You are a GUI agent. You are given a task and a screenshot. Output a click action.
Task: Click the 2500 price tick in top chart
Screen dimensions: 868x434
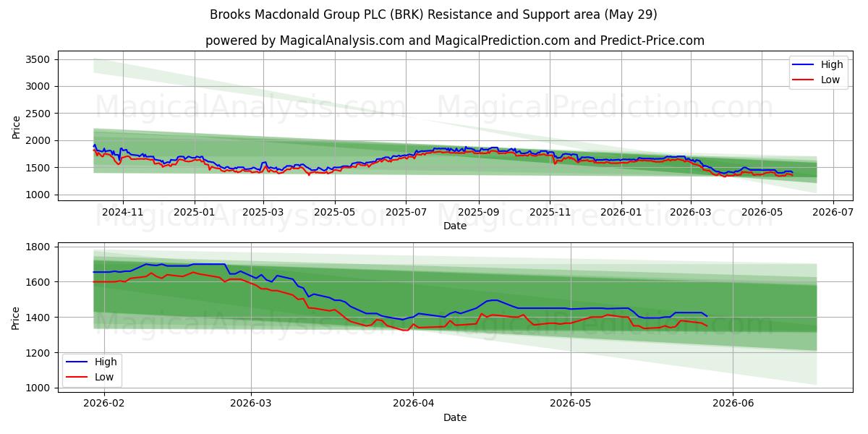38,114
